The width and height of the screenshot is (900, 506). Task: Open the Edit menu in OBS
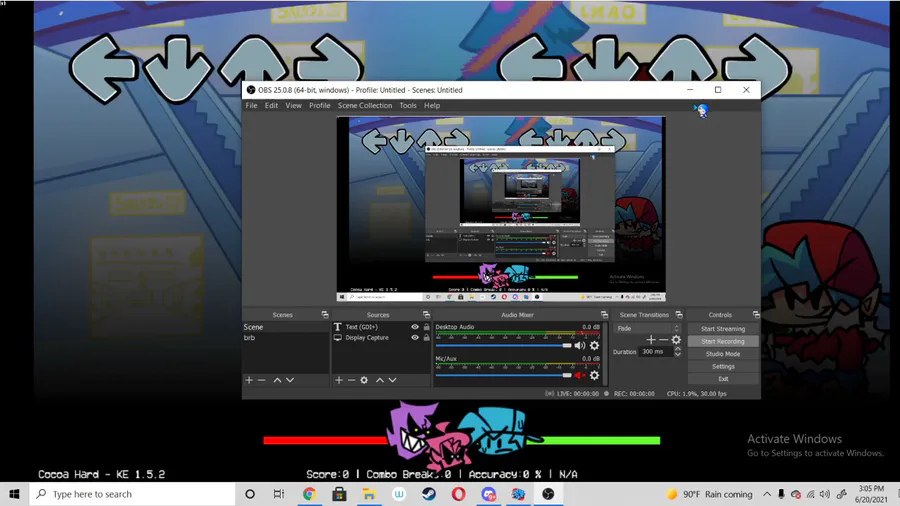point(271,106)
